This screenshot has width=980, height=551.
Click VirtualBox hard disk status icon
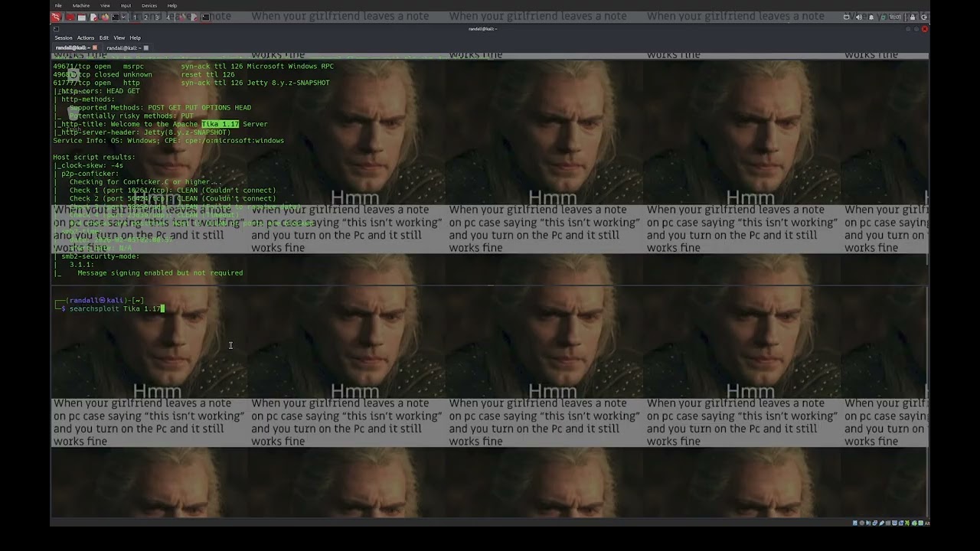(x=855, y=523)
